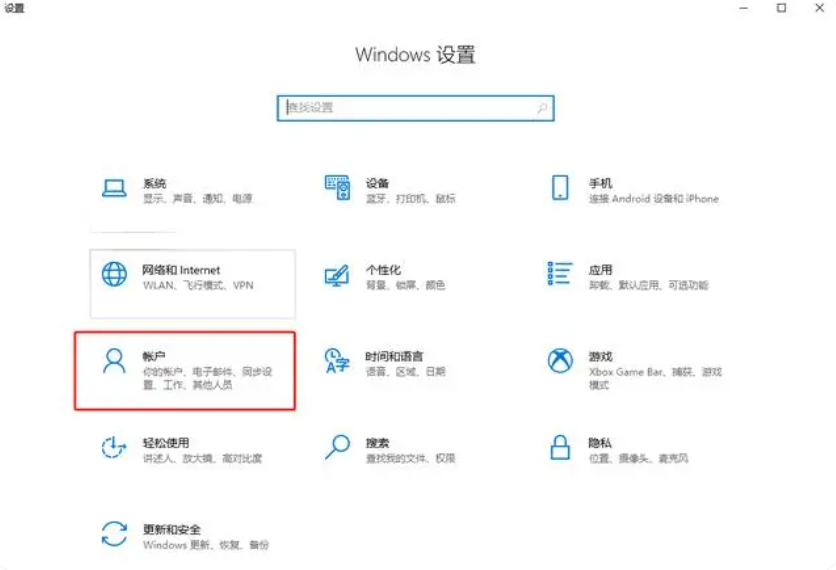836x570 pixels.
Task: Click inside the 查找设置 search field
Action: (x=410, y=108)
